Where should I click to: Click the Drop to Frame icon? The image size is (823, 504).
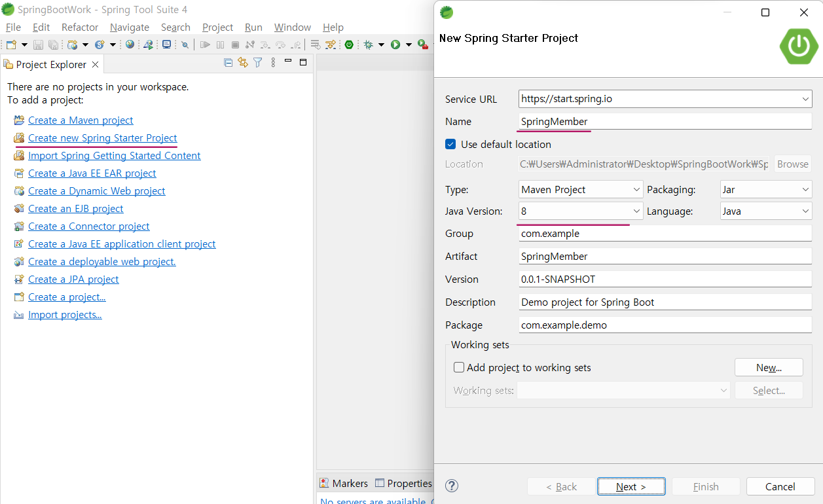[x=315, y=45]
